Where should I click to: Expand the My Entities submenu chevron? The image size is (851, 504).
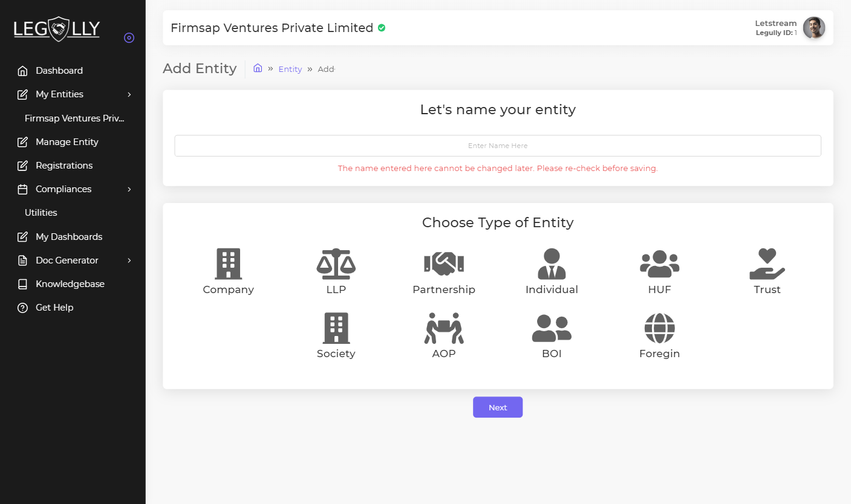pos(129,94)
